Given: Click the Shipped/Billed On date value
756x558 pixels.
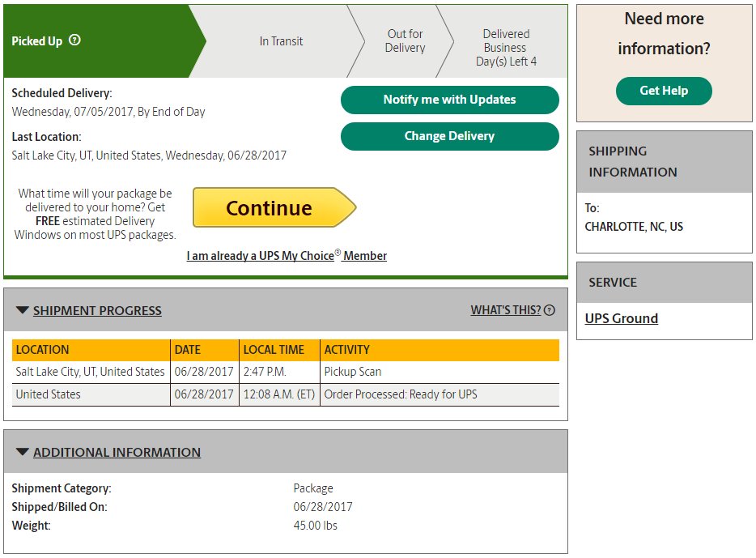Looking at the screenshot, I should coord(322,507).
